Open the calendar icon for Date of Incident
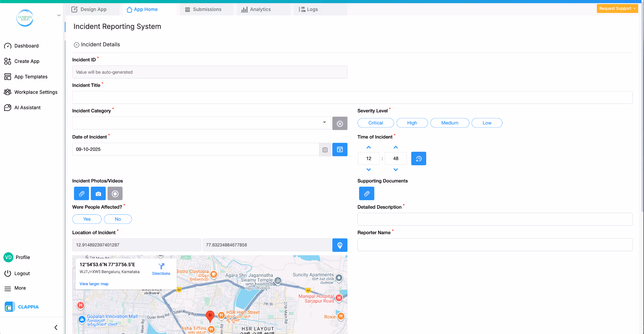Screen dimensions: 644x334 click(325, 150)
